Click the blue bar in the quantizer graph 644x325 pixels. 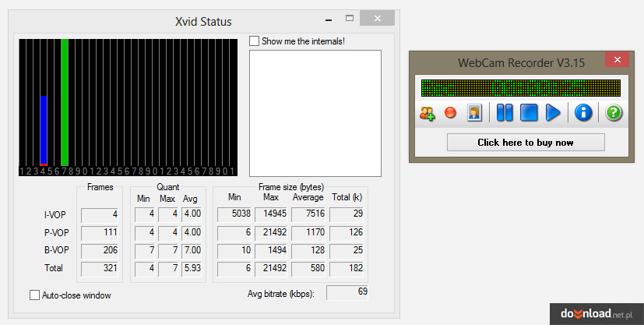(44, 130)
